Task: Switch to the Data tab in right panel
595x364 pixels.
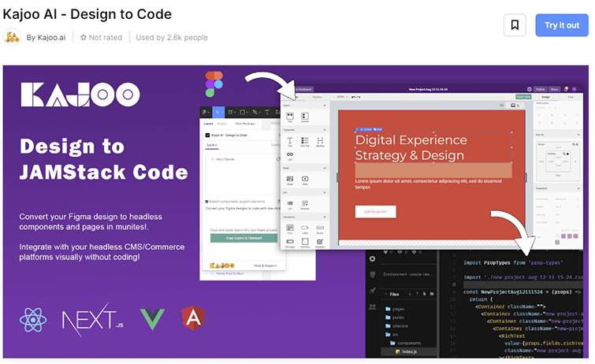Action: pyautogui.click(x=571, y=97)
